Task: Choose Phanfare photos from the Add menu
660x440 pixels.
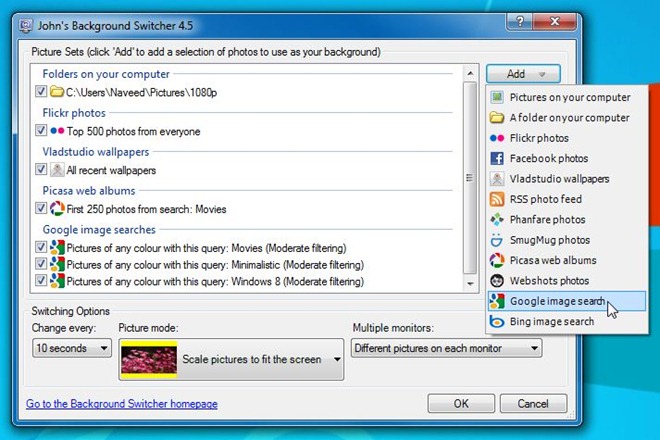Action: (567, 219)
